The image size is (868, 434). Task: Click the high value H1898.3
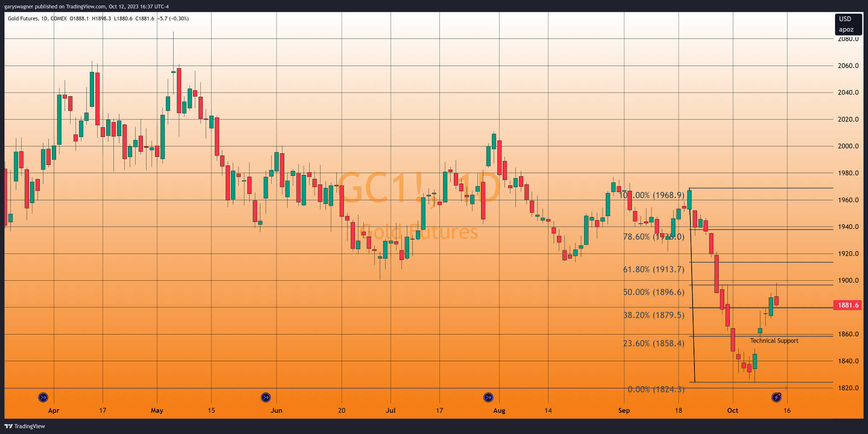click(101, 19)
